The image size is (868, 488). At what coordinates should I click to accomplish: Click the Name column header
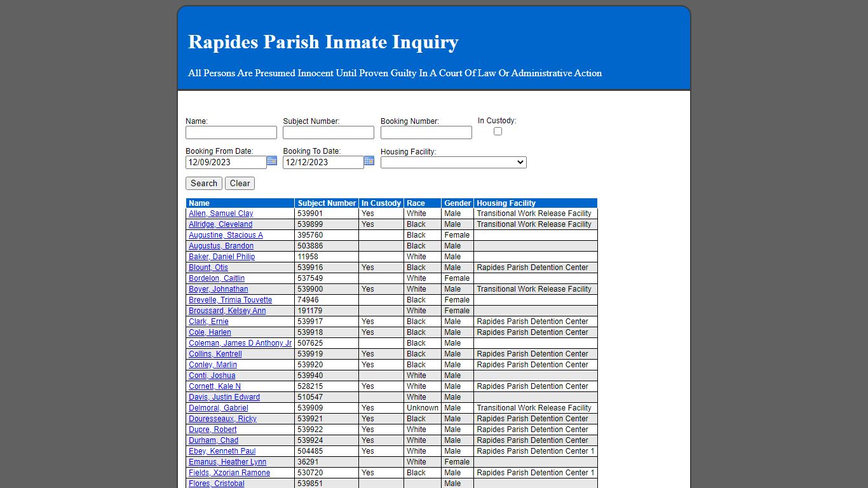[x=240, y=203]
